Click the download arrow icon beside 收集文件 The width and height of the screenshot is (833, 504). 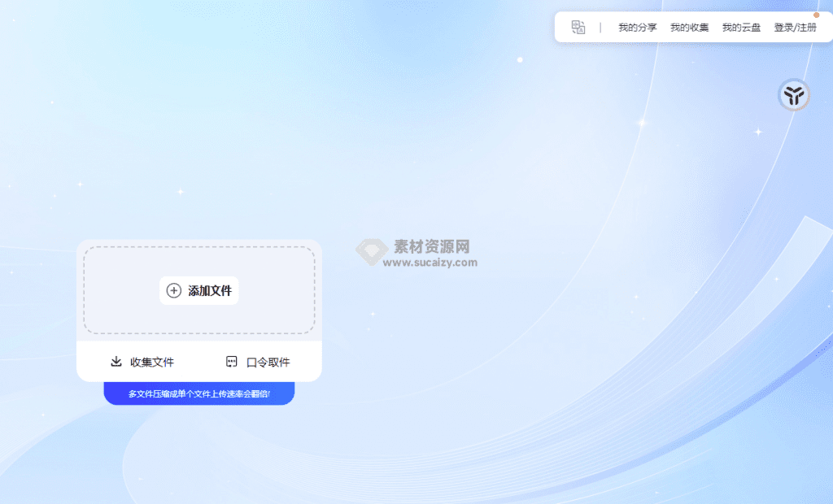116,362
